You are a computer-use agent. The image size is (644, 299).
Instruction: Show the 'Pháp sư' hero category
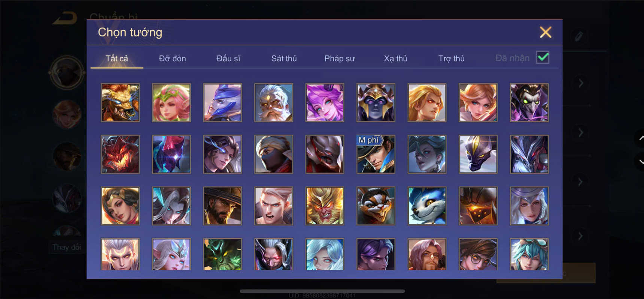click(x=340, y=58)
